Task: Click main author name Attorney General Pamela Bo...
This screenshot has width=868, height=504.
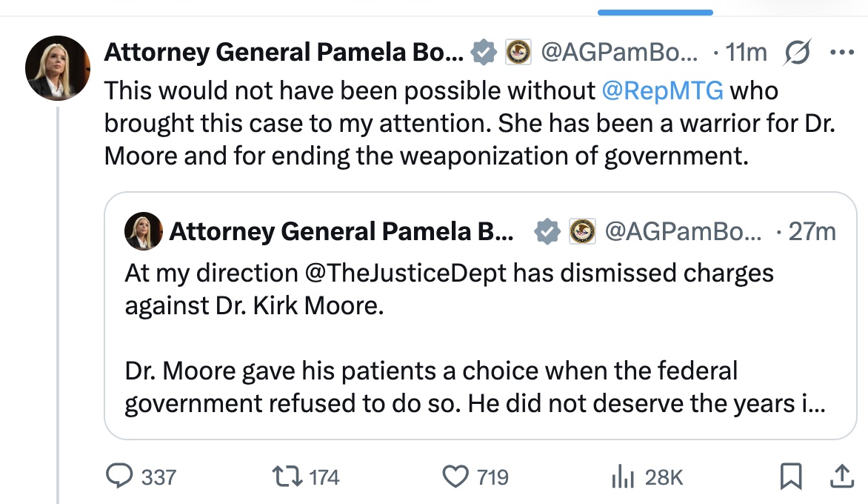Action: tap(284, 53)
